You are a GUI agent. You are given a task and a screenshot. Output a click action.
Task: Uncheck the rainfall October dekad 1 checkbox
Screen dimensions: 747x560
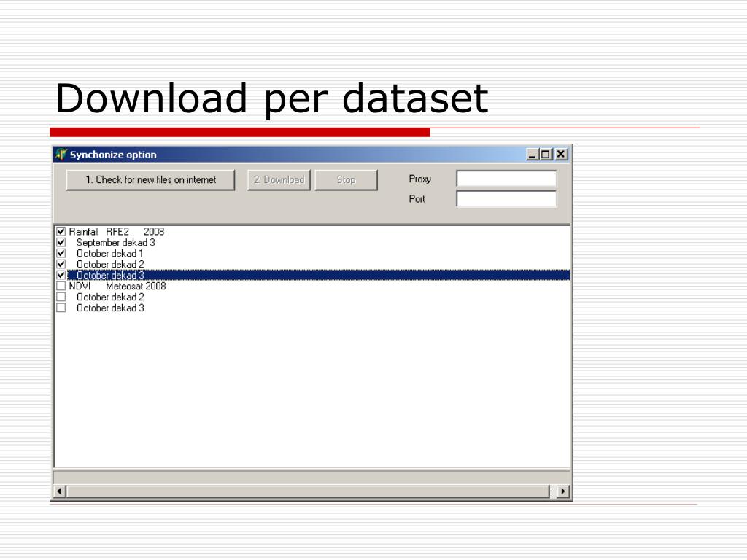tap(61, 253)
